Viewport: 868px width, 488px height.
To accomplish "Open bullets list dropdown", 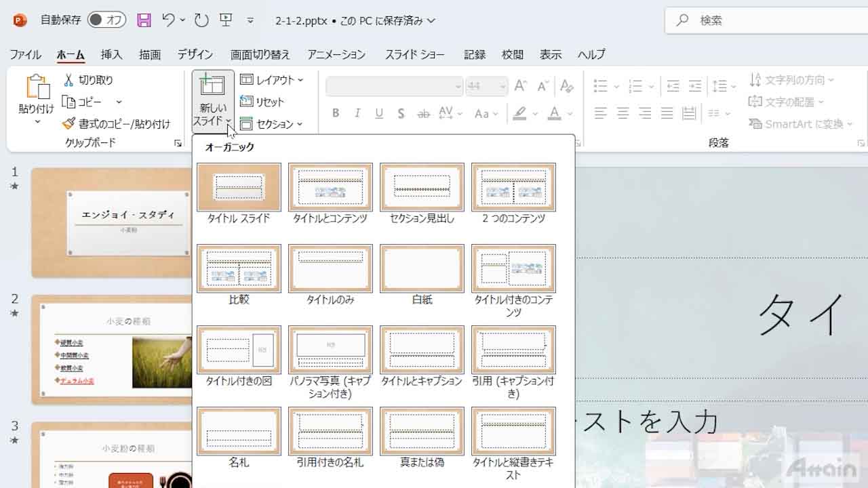I will (616, 87).
